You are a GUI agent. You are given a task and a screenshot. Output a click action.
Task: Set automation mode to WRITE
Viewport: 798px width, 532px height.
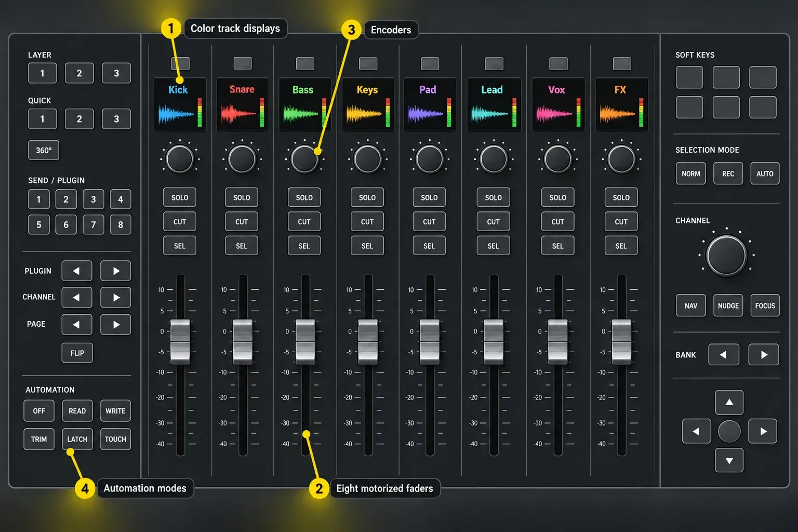tap(115, 410)
